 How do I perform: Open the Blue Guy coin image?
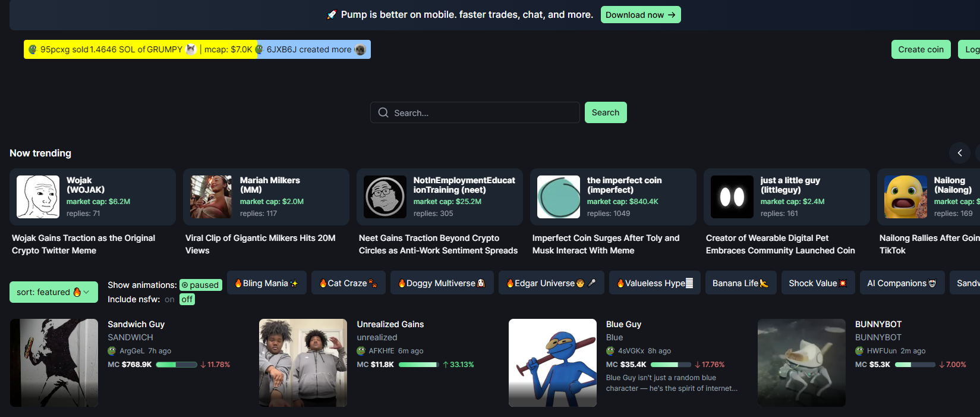(x=553, y=363)
